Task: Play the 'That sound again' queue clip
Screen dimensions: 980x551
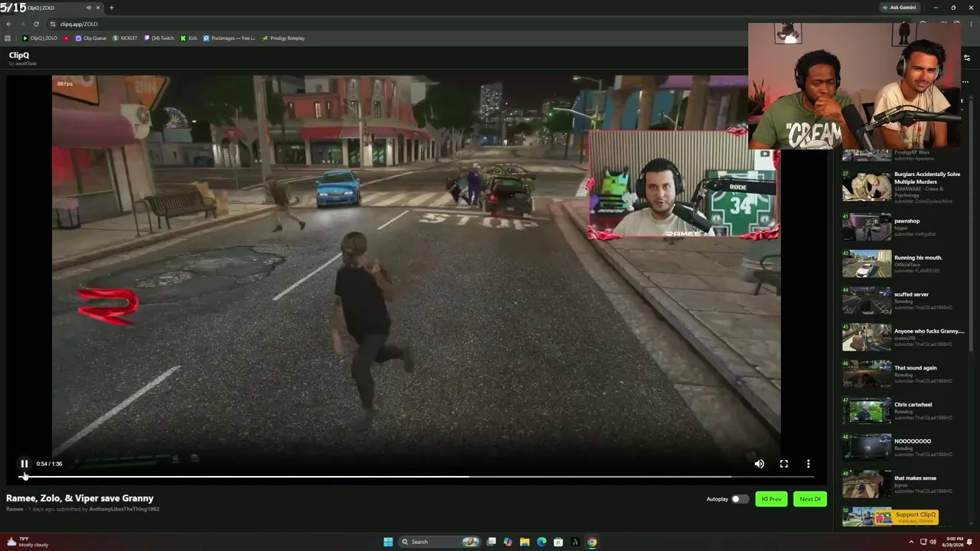Action: point(867,374)
